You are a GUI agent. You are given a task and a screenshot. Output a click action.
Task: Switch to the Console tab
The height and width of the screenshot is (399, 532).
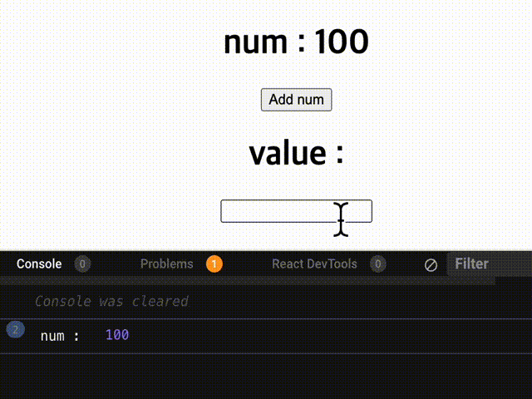(39, 264)
